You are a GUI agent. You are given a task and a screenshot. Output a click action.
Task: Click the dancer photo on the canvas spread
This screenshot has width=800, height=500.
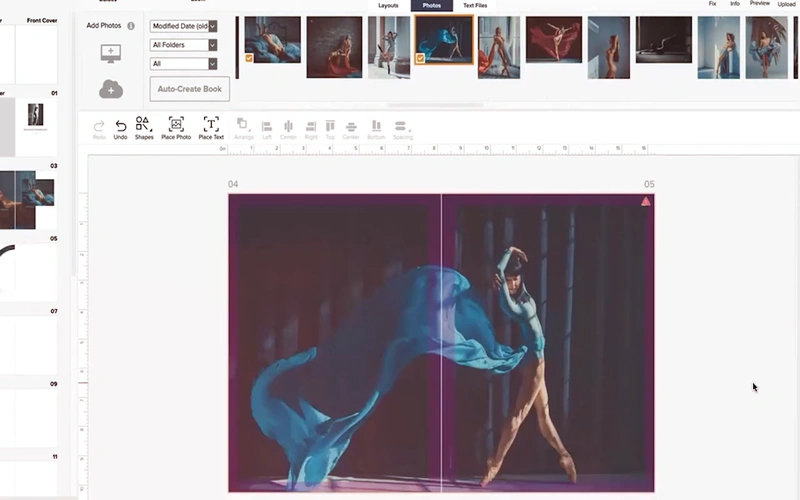click(x=441, y=343)
